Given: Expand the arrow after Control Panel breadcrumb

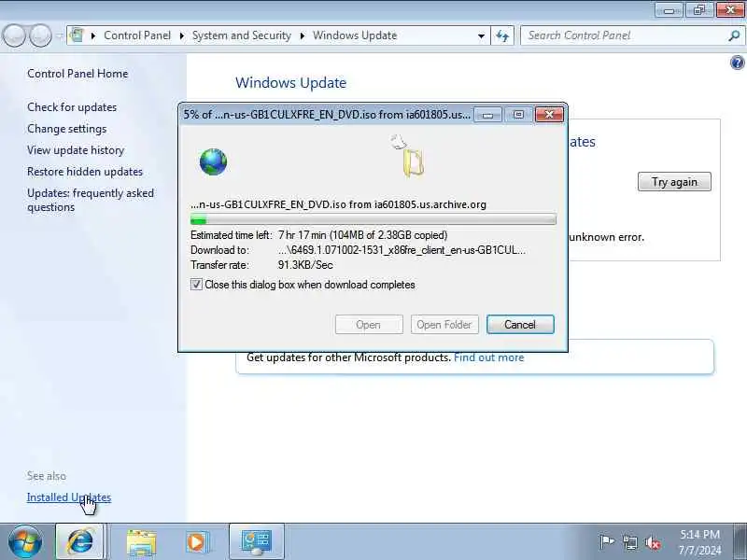Looking at the screenshot, I should click(x=181, y=35).
